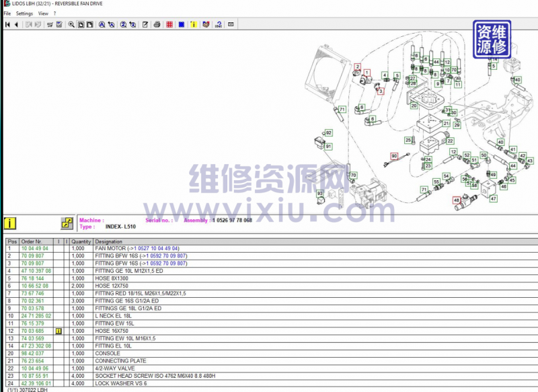
Task: Click the envelope mail icon
Action: (x=231, y=25)
